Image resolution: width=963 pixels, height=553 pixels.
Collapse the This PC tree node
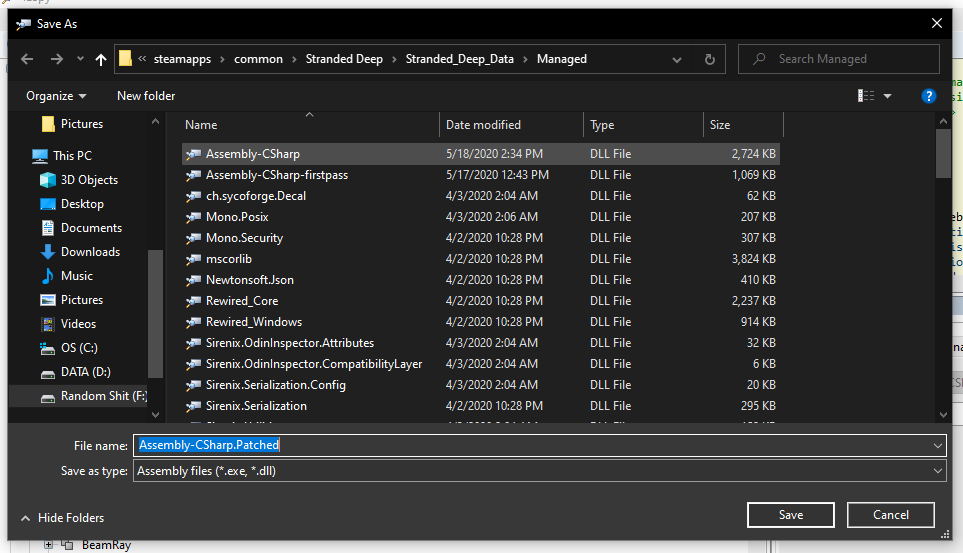click(x=23, y=156)
